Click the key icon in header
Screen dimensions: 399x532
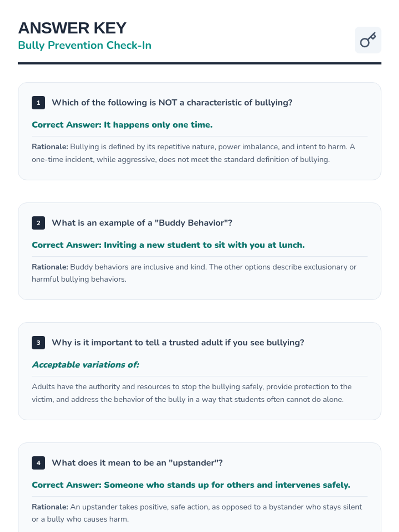[368, 40]
